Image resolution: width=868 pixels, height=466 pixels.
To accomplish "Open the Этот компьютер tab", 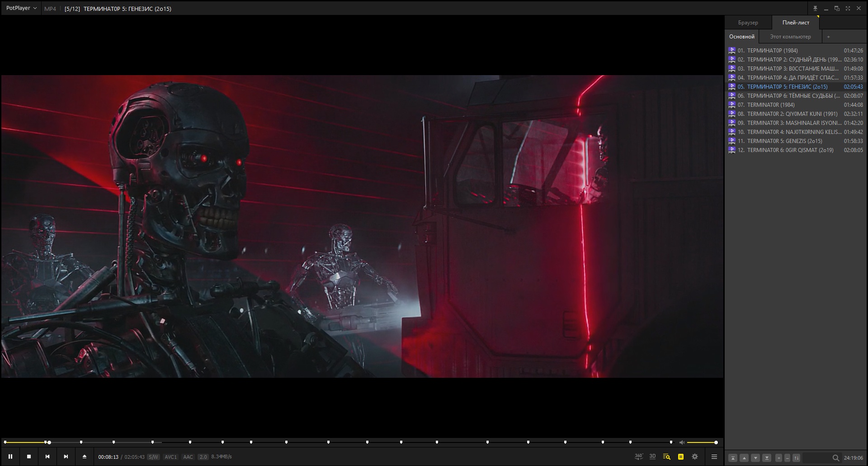I will [x=790, y=37].
